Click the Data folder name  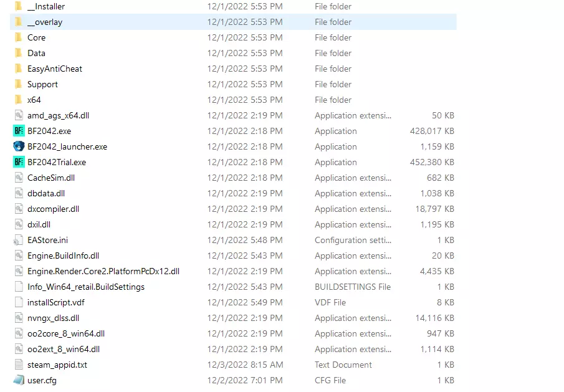36,53
